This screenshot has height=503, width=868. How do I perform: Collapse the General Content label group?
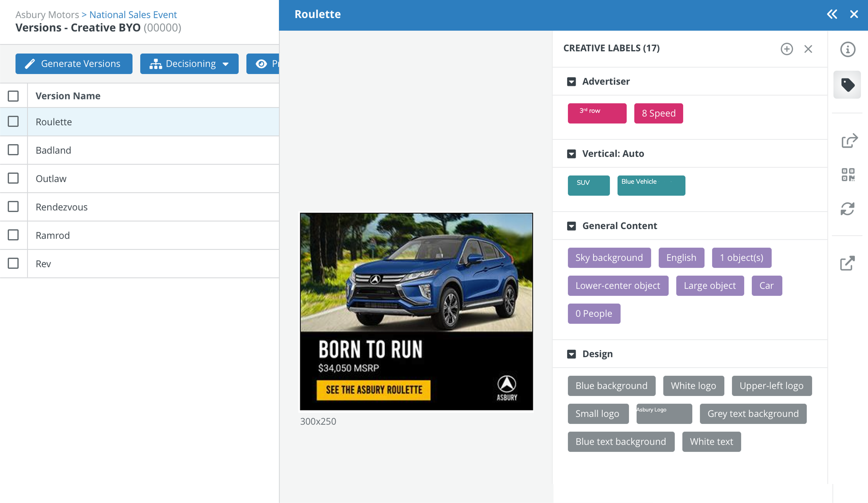[571, 226]
